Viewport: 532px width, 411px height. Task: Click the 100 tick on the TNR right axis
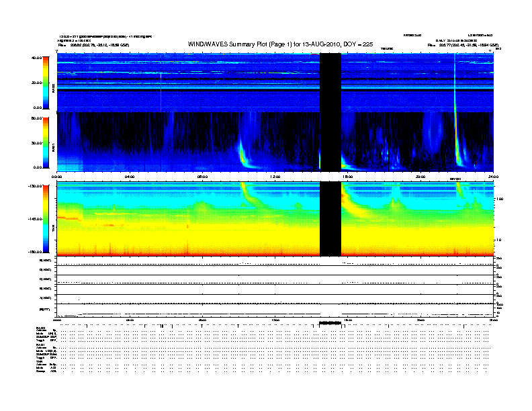500,199
